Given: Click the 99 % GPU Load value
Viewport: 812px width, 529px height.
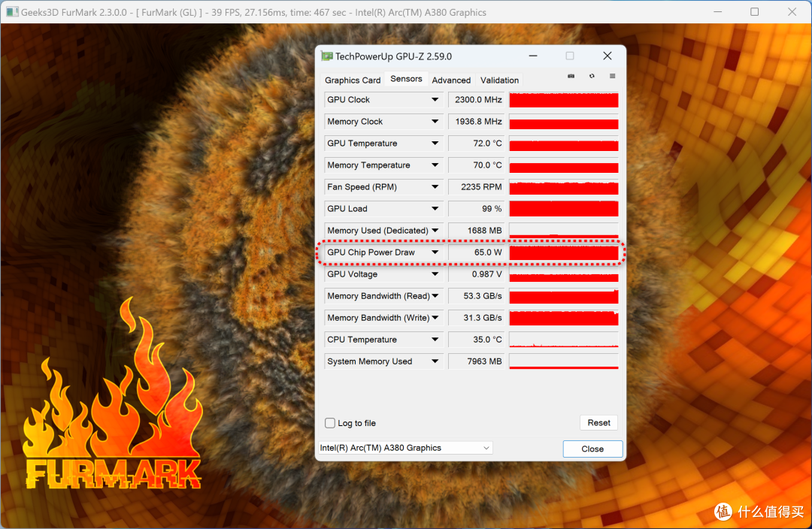Looking at the screenshot, I should 477,209.
